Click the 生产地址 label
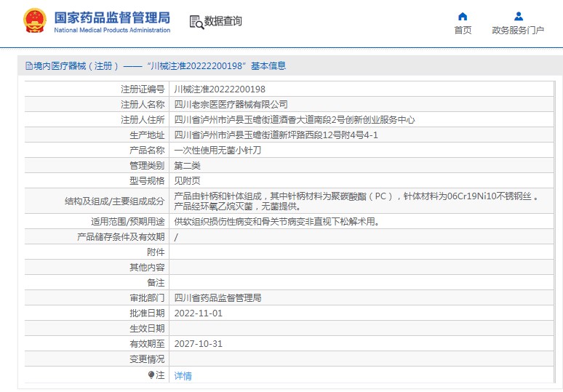Viewport: 563px width, 392px height. 147,135
